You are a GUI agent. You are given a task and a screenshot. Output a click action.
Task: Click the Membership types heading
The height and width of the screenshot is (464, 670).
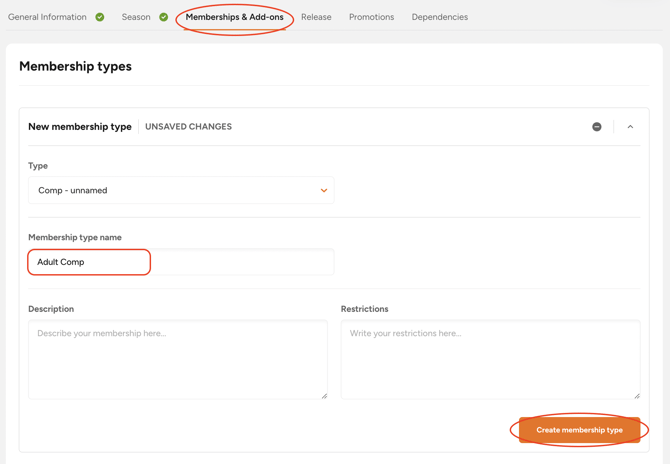[x=76, y=66]
